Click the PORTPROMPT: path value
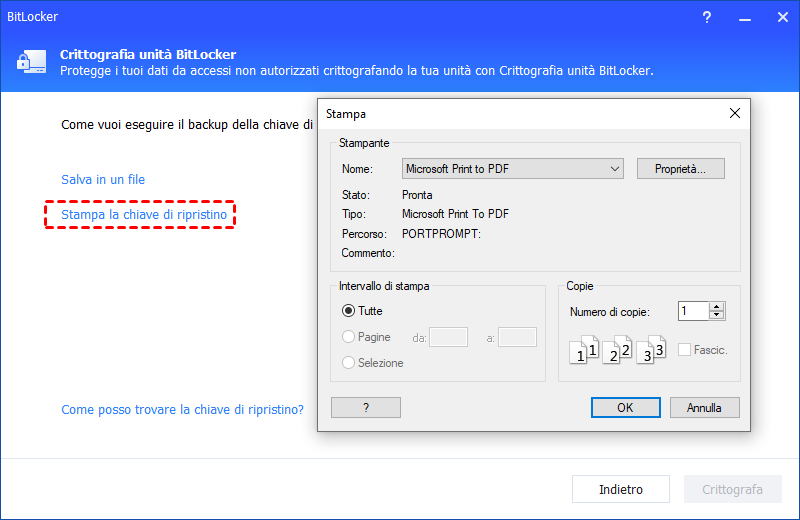 pos(441,234)
